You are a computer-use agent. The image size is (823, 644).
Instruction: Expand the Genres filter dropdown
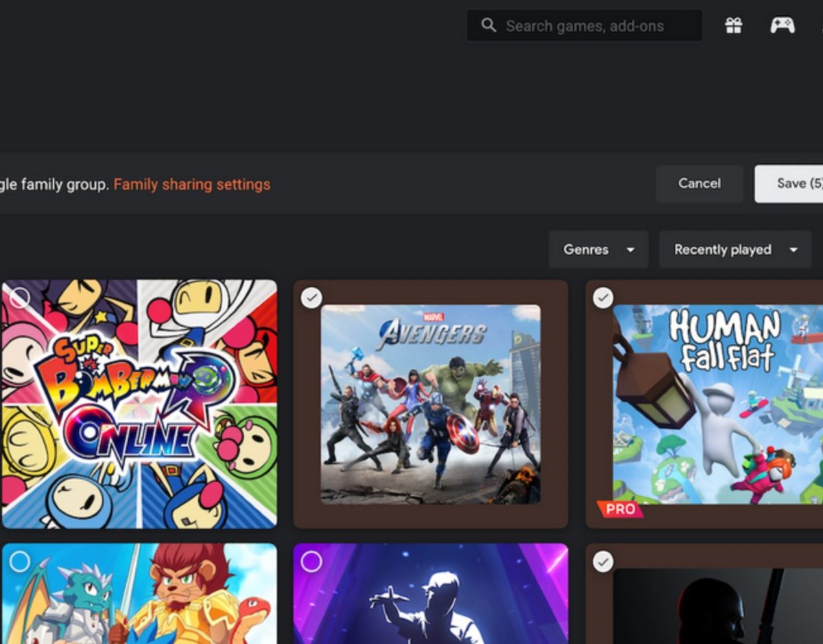[599, 250]
